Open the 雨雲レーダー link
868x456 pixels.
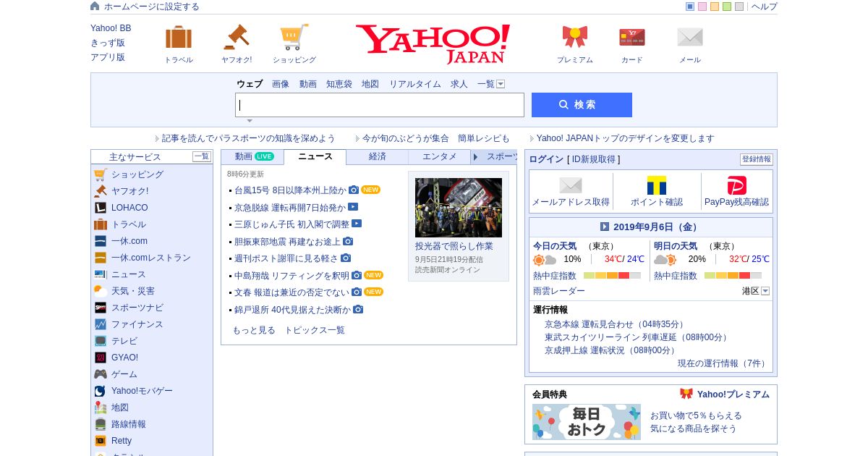coord(559,291)
